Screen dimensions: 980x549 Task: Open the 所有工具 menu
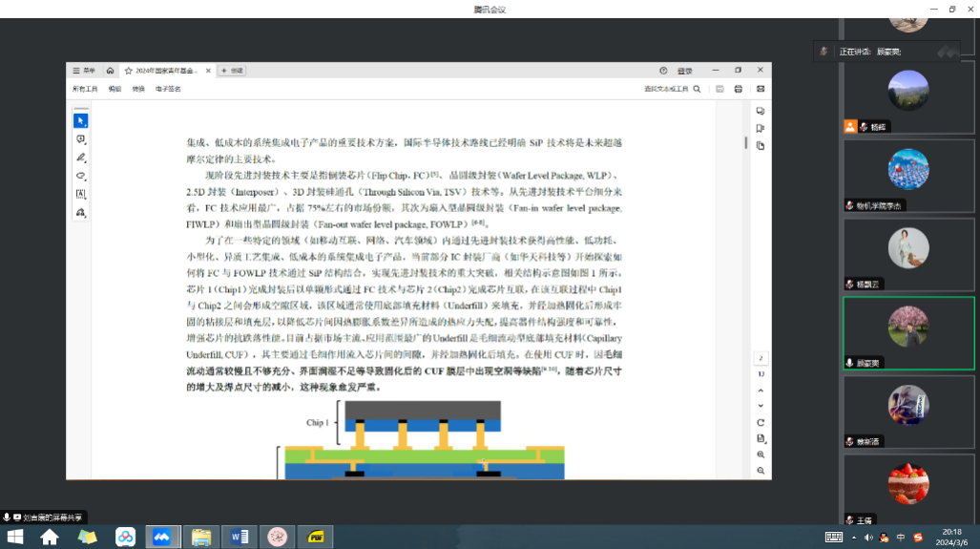click(x=85, y=89)
